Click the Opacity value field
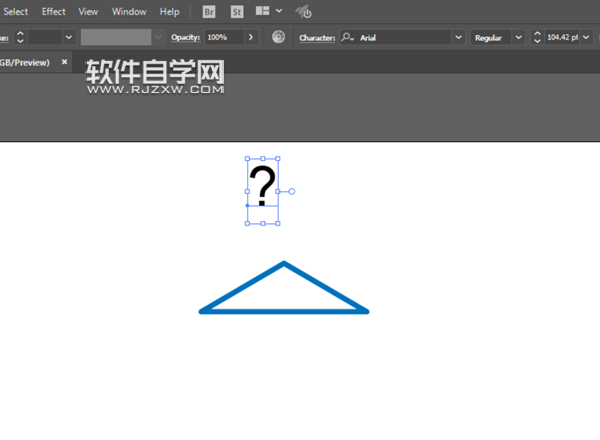 [x=220, y=37]
